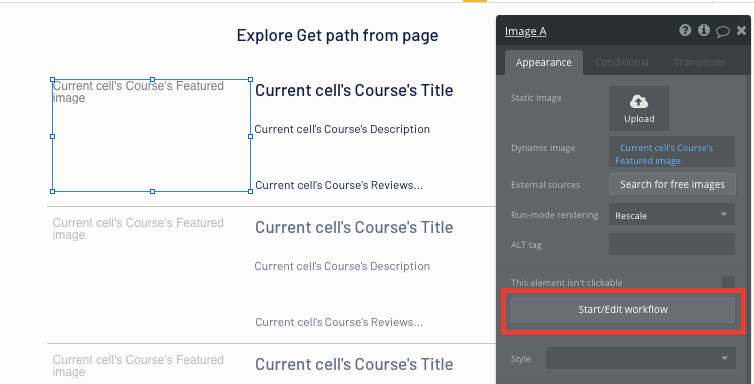Open the Run-mode rendering Rescale dropdown
754x384 pixels.
671,215
